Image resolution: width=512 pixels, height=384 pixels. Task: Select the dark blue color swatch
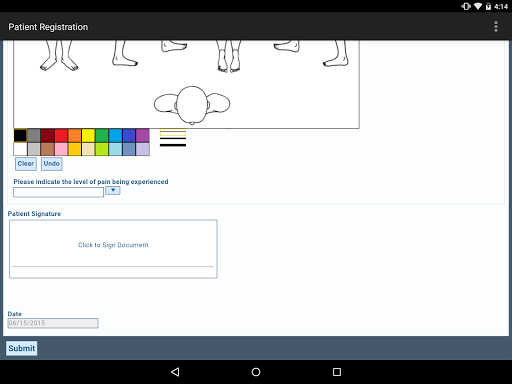[x=129, y=136]
